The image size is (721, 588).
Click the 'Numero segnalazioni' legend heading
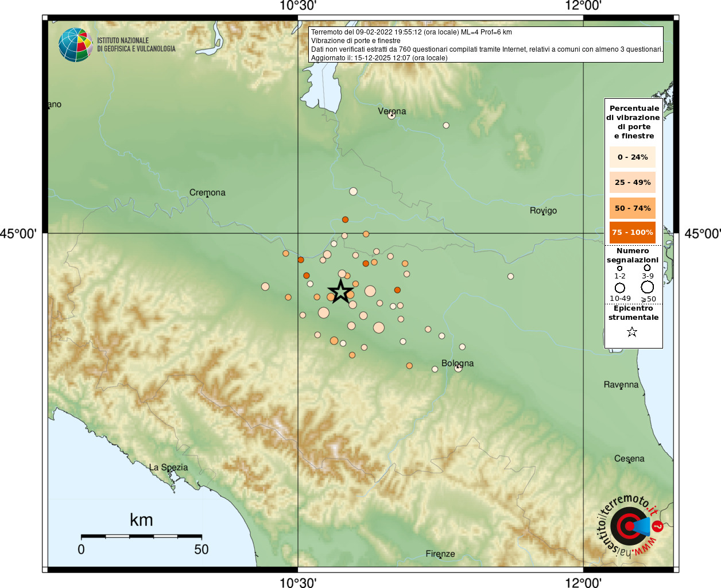633,255
